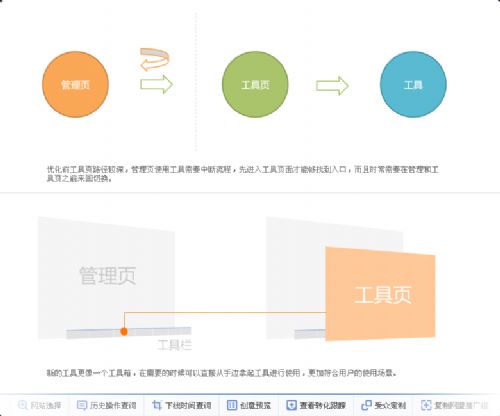Click the 网站选择 magnifier icon in toolbar
Image resolution: width=500 pixels, height=416 pixels.
22,405
